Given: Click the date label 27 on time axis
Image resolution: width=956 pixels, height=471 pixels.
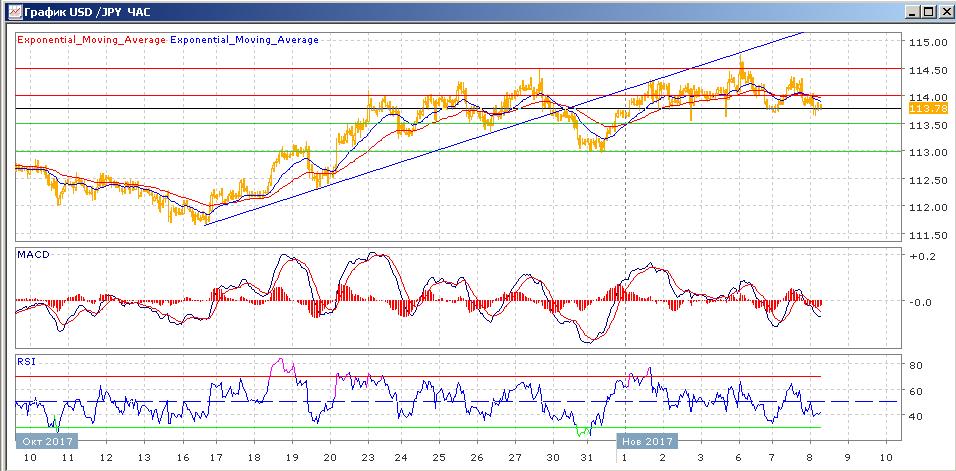Looking at the screenshot, I should point(516,457).
